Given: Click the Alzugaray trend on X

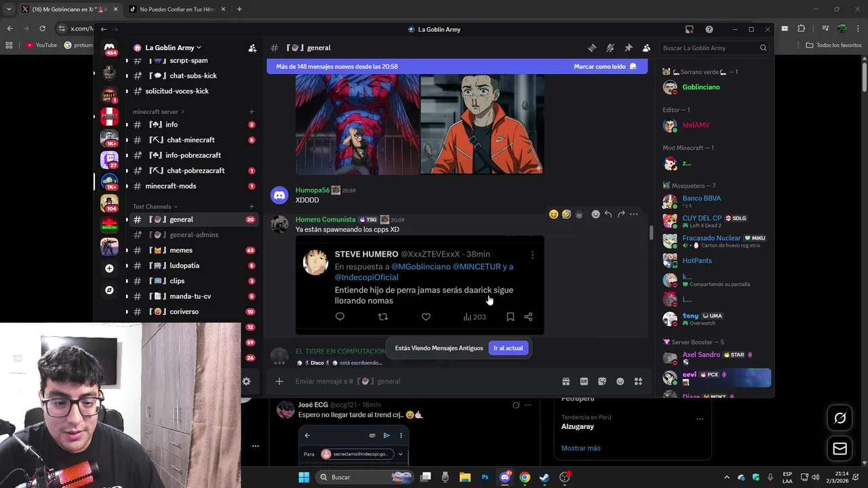Looking at the screenshot, I should [x=577, y=426].
